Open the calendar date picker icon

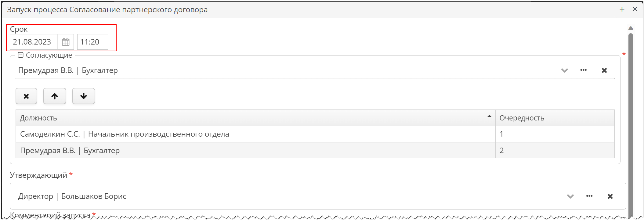(66, 42)
